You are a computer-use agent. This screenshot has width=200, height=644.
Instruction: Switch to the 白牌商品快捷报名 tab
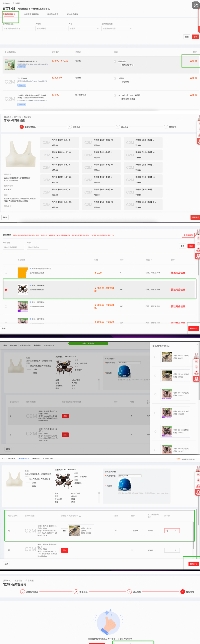click(31, 14)
